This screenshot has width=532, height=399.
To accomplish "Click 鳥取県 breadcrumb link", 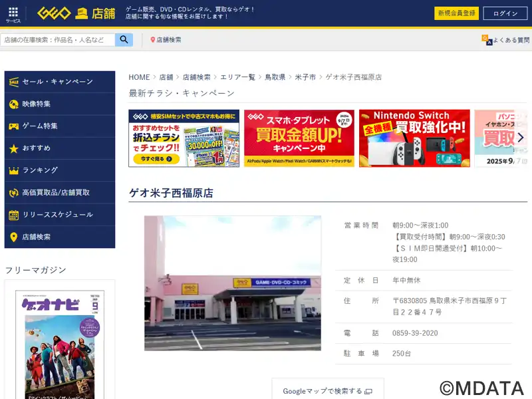I will (275, 77).
